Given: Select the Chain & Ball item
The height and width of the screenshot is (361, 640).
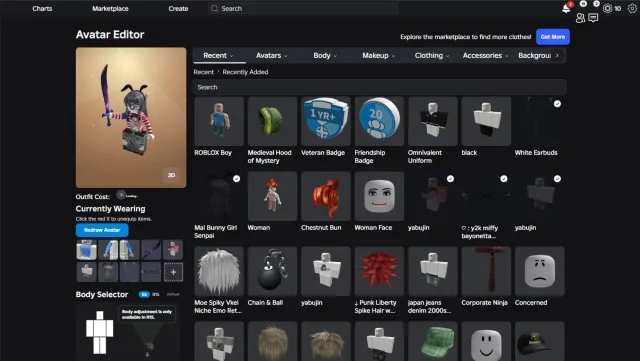Looking at the screenshot, I should pos(272,271).
